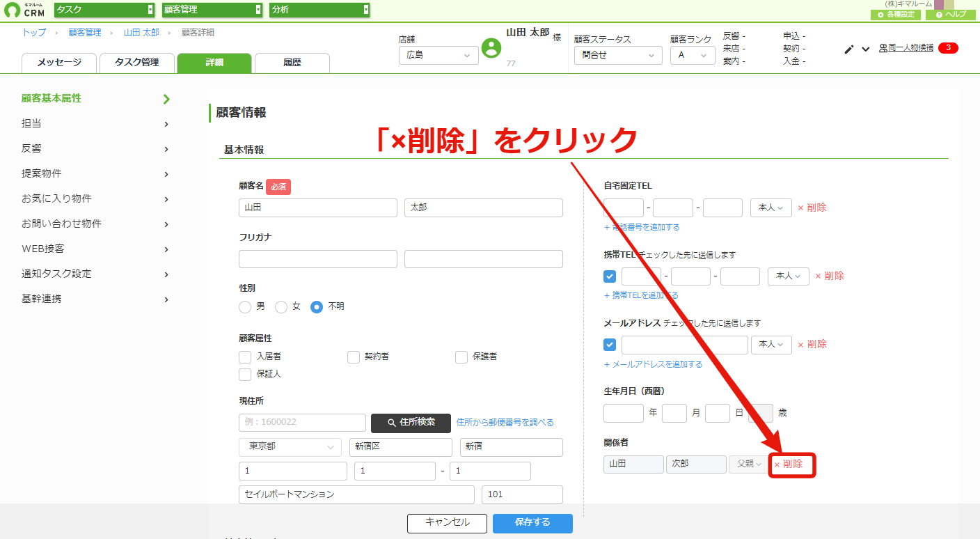Viewport: 980px width, 539px height.
Task: Switch to the タスク管理 tab
Action: click(136, 63)
